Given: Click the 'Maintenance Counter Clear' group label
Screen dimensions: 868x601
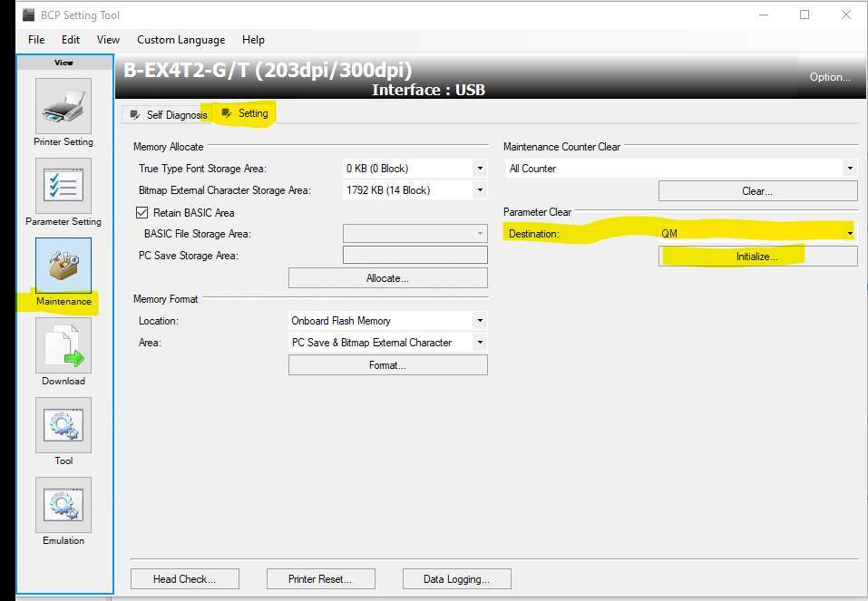Looking at the screenshot, I should (x=561, y=147).
